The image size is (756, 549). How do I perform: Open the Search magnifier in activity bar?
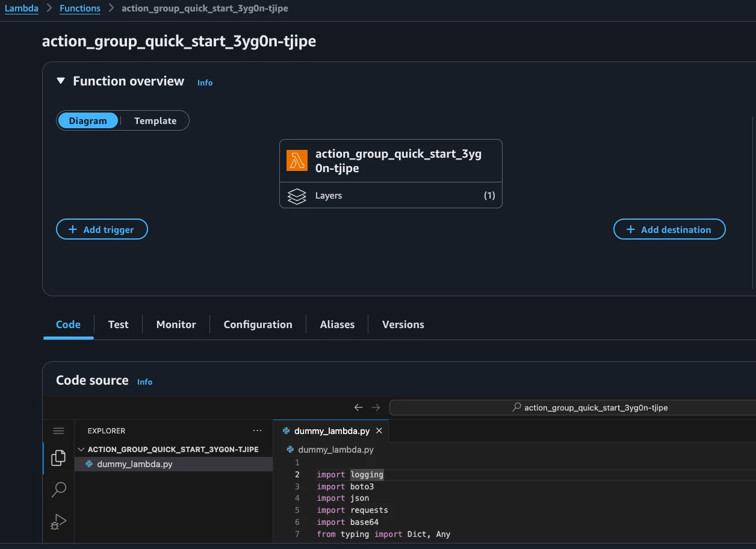(58, 489)
